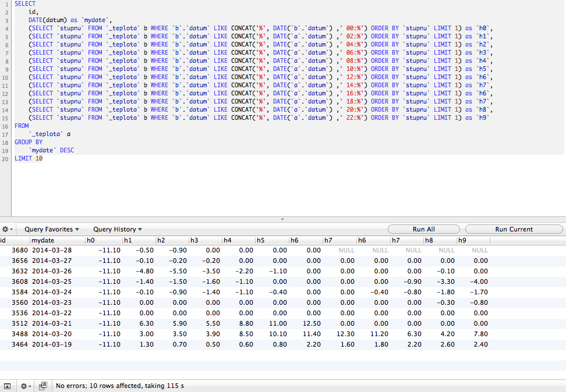Select the cell with date 2014-03-27
This screenshot has width=566, height=392.
(x=52, y=261)
